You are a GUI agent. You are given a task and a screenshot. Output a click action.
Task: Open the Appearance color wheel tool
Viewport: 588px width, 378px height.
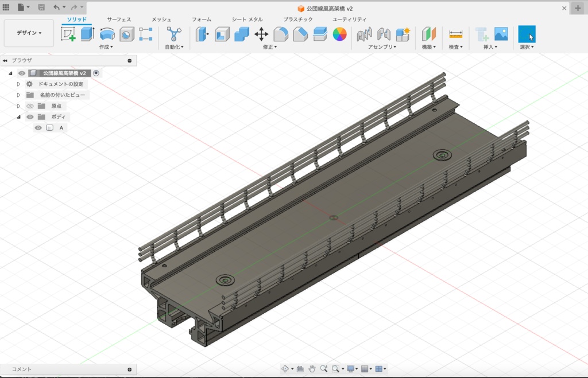(340, 34)
